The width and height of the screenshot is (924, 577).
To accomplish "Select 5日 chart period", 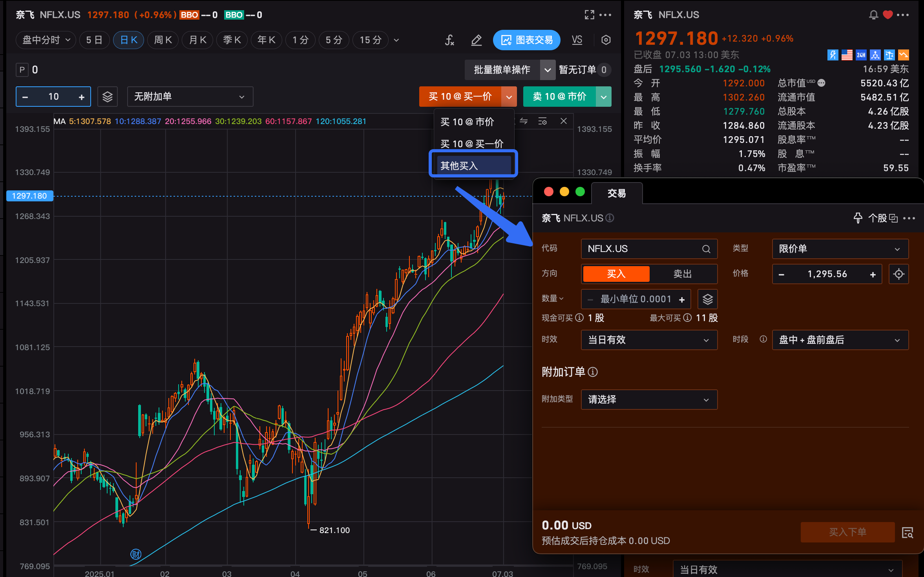I will (94, 40).
